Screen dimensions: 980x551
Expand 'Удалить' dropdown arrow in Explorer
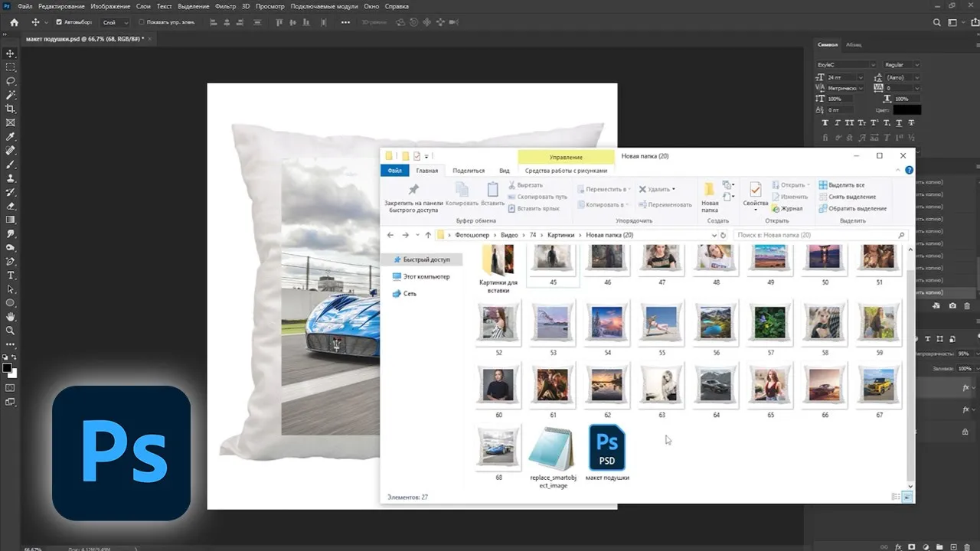[x=674, y=189]
